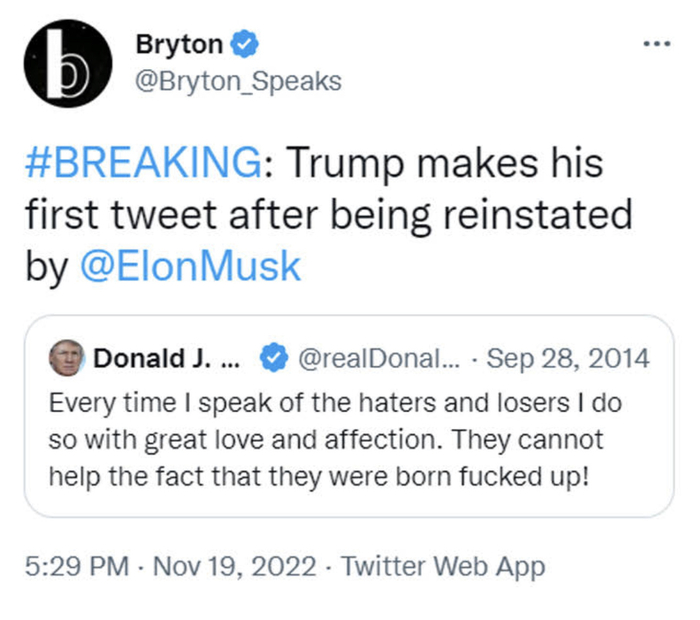Open the three-dot more options menu
Viewport: 700px width, 620px height.
coord(656,44)
